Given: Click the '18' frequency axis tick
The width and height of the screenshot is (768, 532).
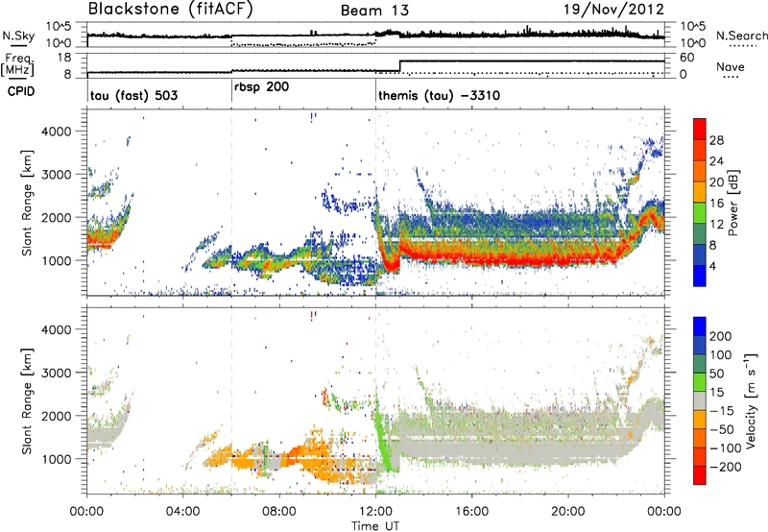Looking at the screenshot, I should click(x=65, y=58).
